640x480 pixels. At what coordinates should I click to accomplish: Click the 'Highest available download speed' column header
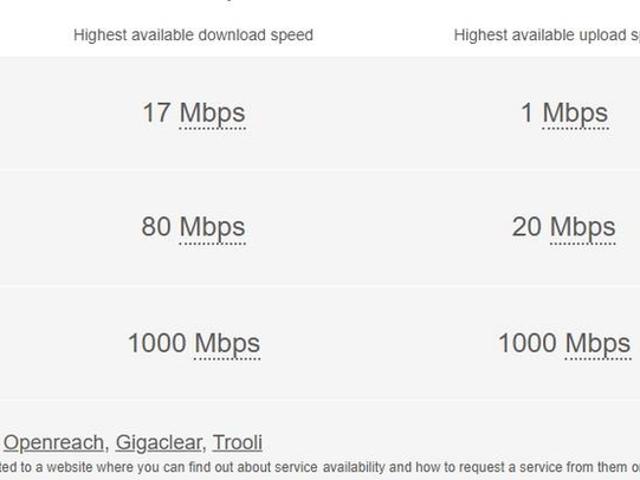(x=193, y=35)
